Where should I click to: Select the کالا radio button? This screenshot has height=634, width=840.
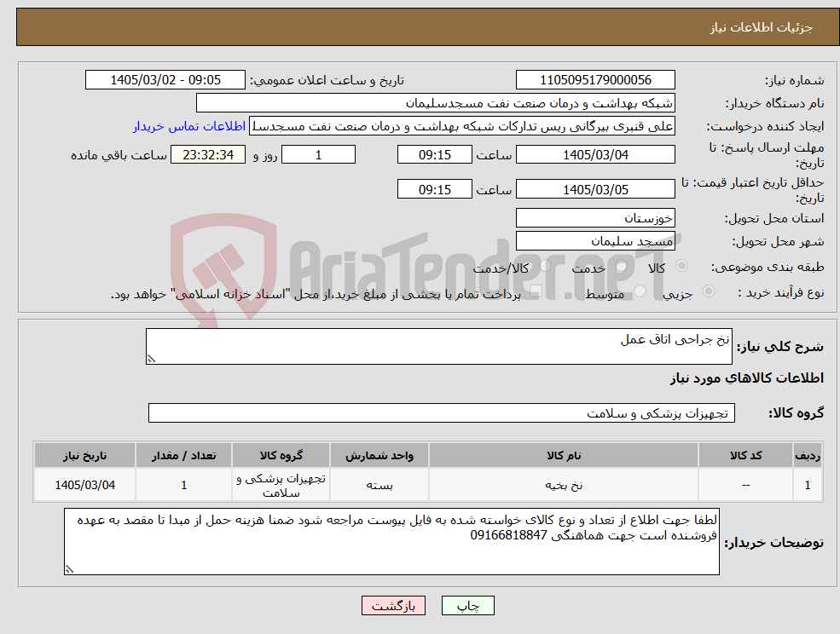pyautogui.click(x=682, y=266)
